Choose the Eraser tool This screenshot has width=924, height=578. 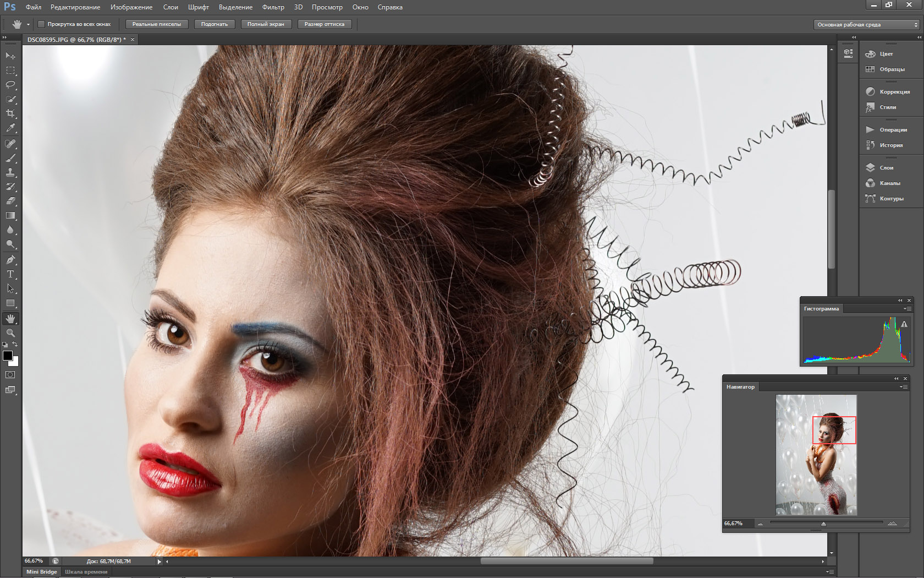(10, 201)
